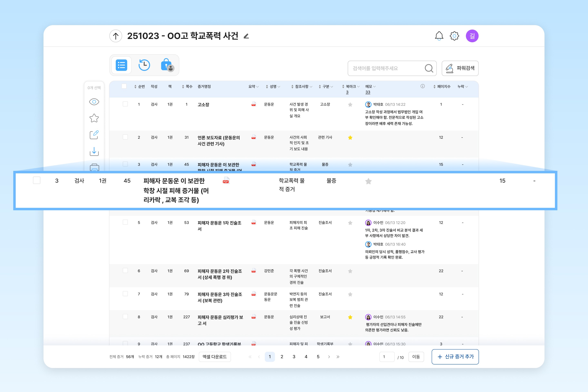Open the notification bell

click(439, 36)
